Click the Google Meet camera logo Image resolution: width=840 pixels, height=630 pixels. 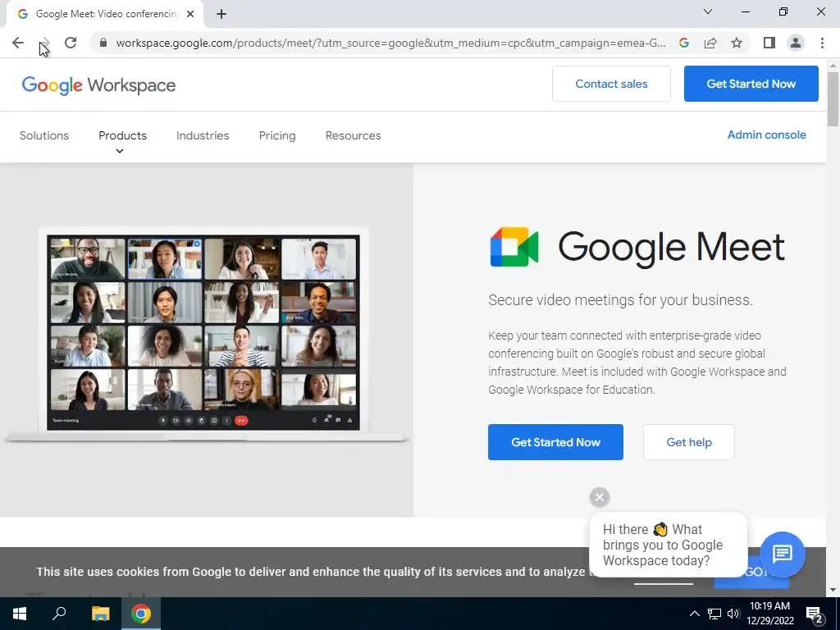514,247
